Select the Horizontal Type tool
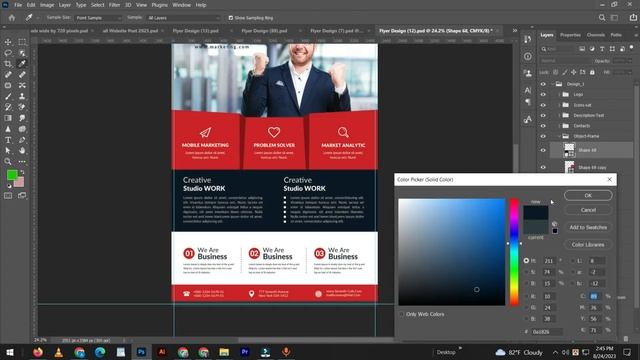 (8, 140)
